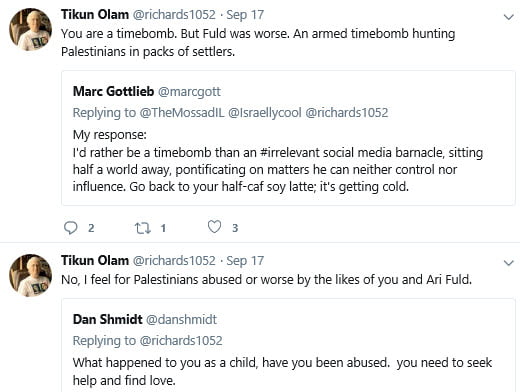Click the reply speech bubble icon
Image resolution: width=520 pixels, height=392 pixels.
(70, 228)
